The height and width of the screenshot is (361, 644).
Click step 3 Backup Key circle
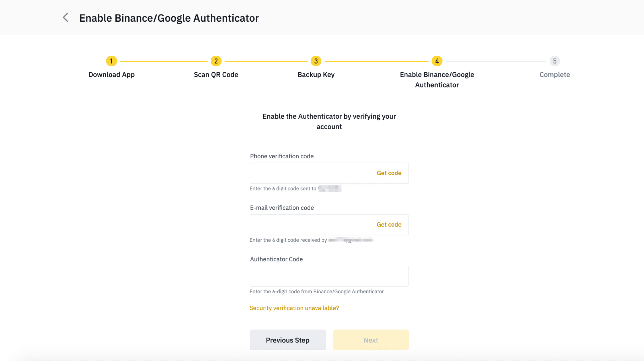(316, 61)
